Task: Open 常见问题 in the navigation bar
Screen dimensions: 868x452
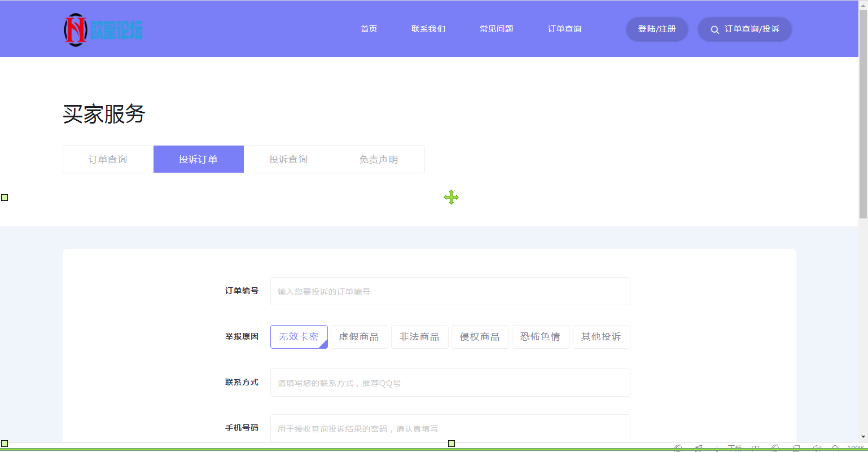Action: click(x=496, y=29)
